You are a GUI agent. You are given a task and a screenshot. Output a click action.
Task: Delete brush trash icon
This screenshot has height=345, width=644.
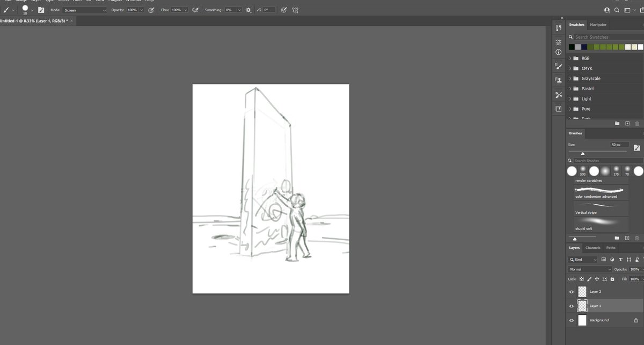point(637,238)
